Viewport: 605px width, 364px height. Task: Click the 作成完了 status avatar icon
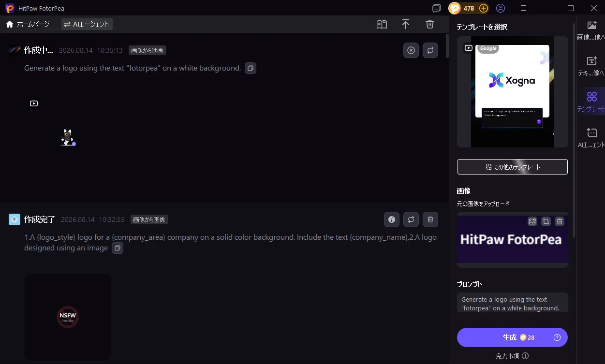tap(15, 219)
